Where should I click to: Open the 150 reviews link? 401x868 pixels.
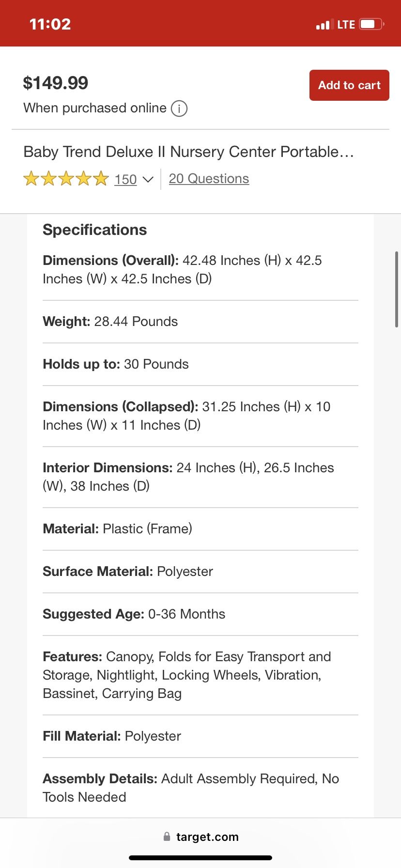click(125, 180)
